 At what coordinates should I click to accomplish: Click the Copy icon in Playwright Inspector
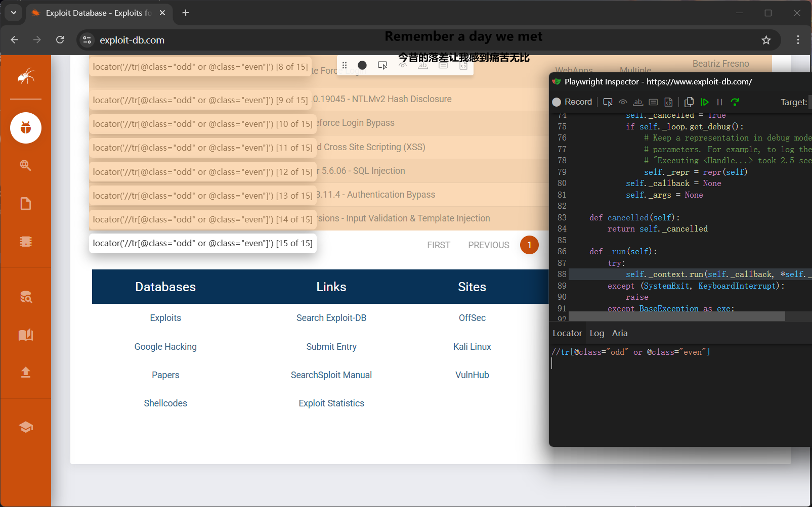[x=689, y=102]
